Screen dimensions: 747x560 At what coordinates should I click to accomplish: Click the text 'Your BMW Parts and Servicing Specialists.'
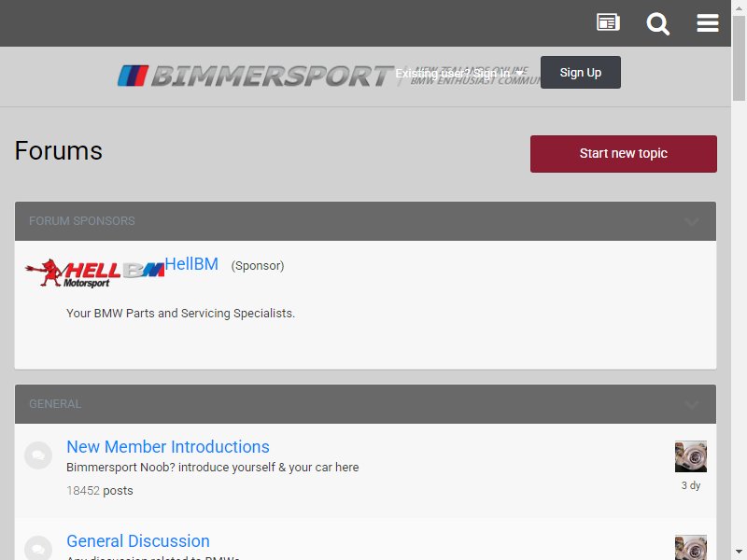click(x=180, y=314)
